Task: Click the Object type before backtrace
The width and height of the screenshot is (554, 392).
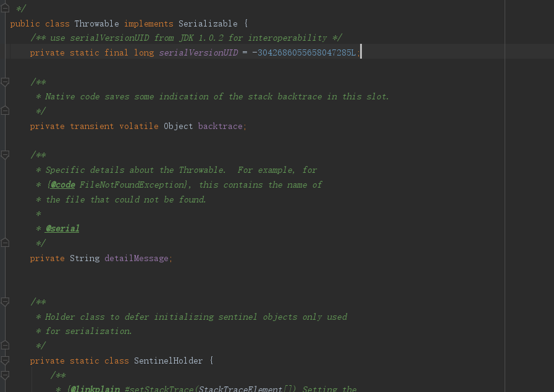Action: coord(178,126)
